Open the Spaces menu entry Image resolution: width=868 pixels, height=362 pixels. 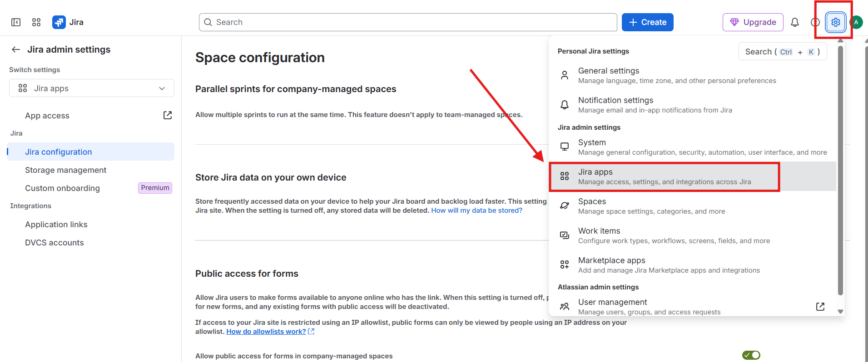(692, 206)
